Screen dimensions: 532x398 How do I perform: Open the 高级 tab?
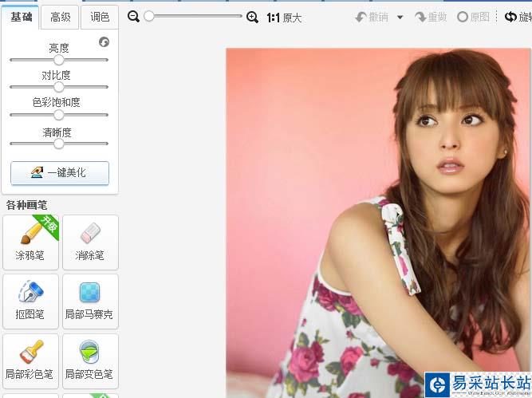(60, 17)
